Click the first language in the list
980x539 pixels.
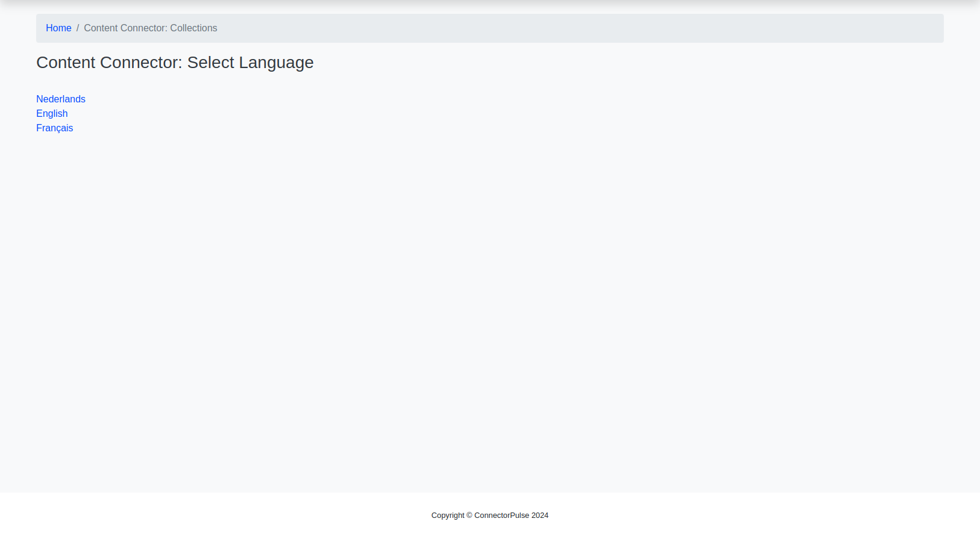click(61, 99)
